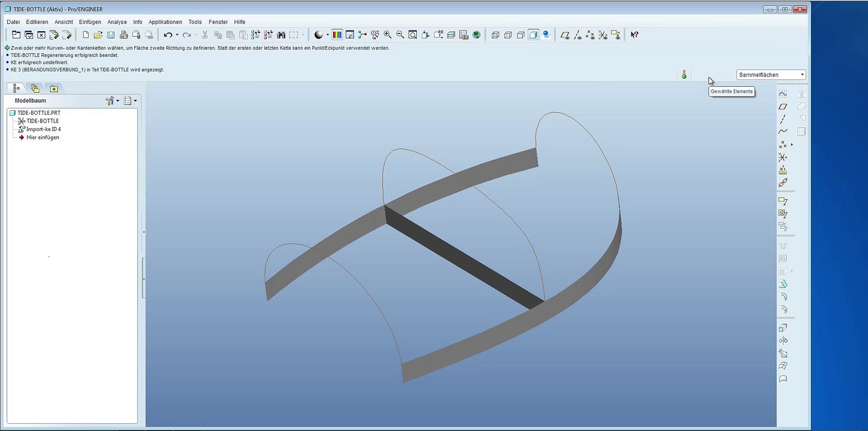Image resolution: width=868 pixels, height=431 pixels.
Task: Open the Applikationen menu
Action: click(165, 22)
